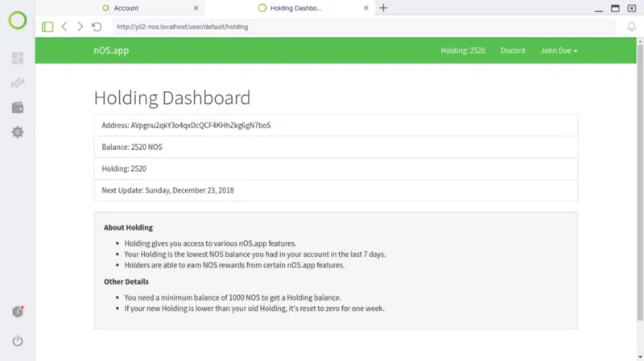Image resolution: width=644 pixels, height=361 pixels.
Task: Click 'Holding gives you access' bullet
Action: click(x=210, y=243)
